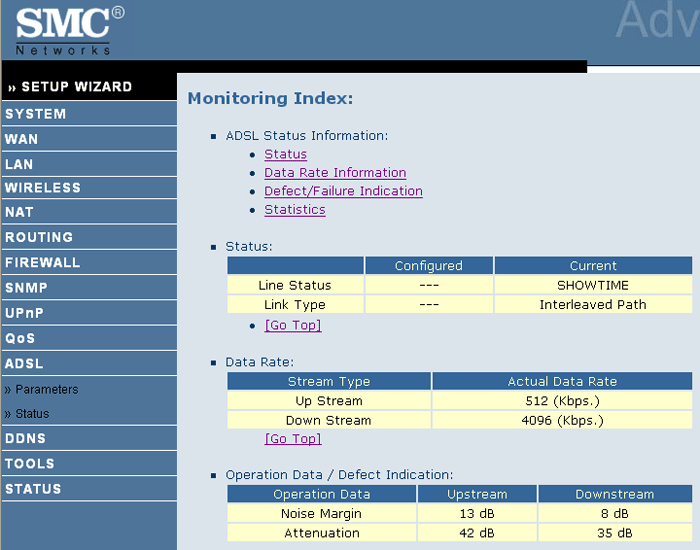Follow the Status anchor link

[286, 154]
